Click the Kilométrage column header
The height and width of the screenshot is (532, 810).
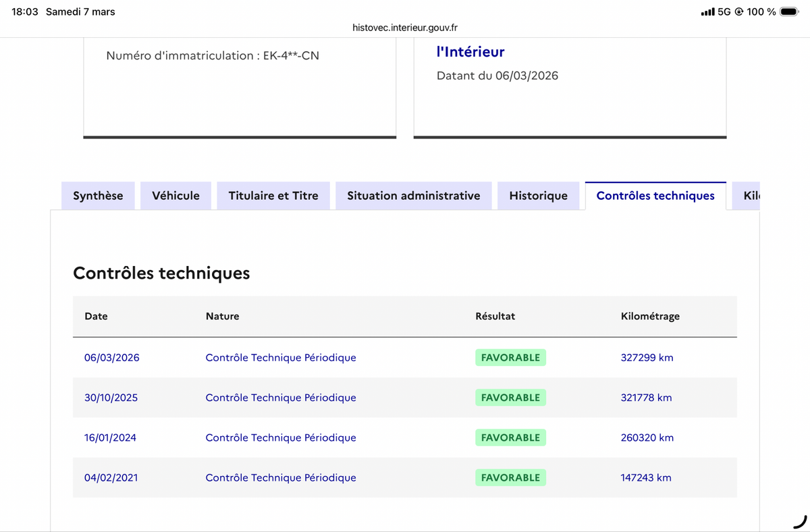coord(650,316)
